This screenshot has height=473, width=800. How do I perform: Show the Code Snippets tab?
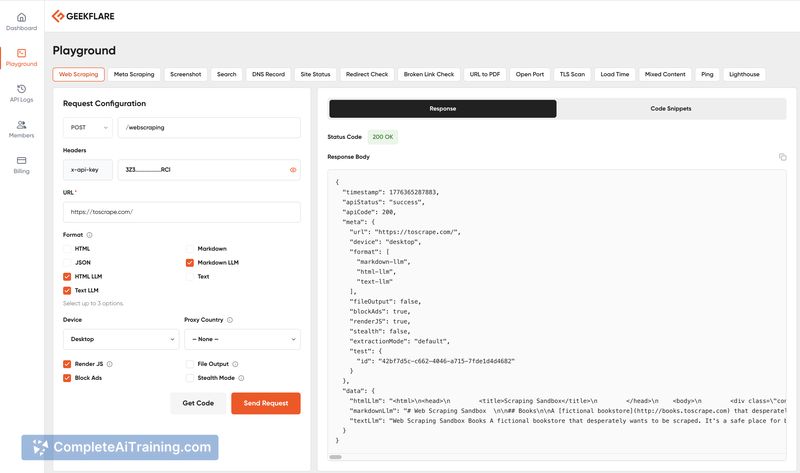671,109
